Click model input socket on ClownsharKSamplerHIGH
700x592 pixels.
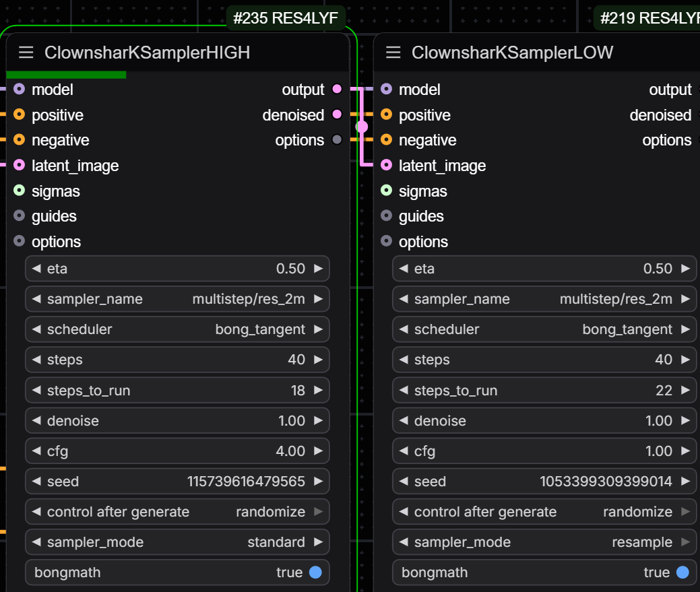coord(19,89)
